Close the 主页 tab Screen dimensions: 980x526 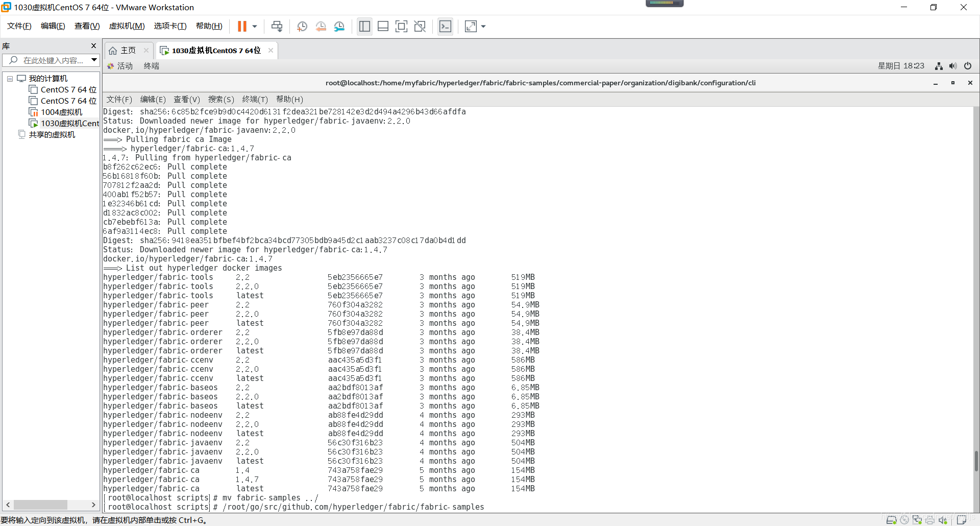[x=146, y=50]
